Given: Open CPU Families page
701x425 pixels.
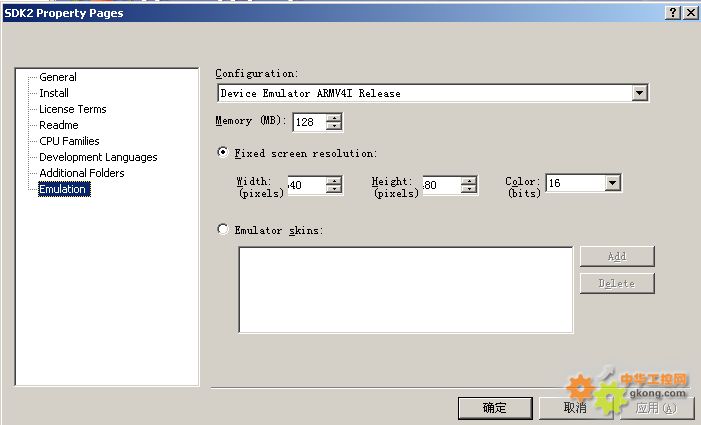Looking at the screenshot, I should tap(69, 141).
